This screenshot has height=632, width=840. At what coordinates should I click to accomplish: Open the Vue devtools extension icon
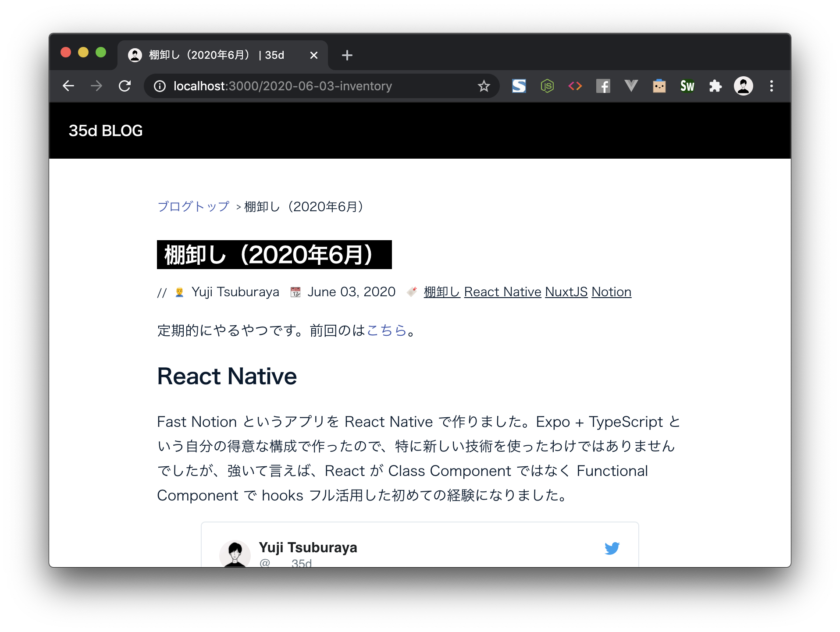[x=631, y=86]
